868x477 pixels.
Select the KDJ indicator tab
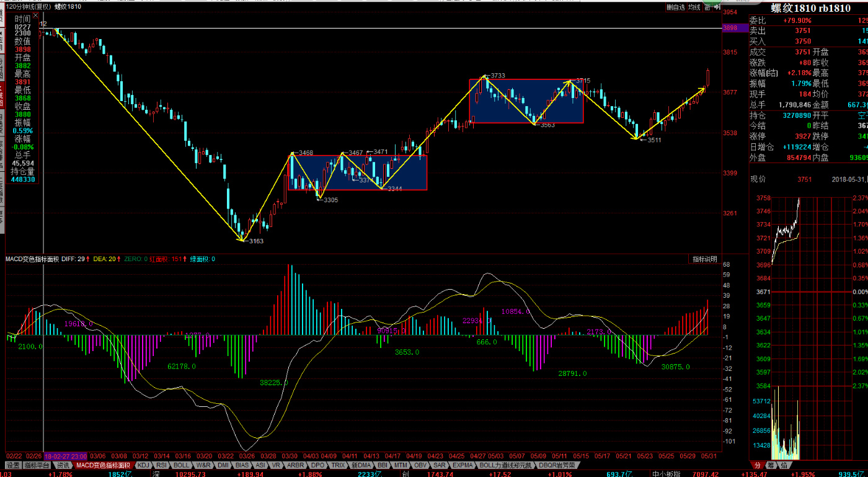click(x=143, y=465)
